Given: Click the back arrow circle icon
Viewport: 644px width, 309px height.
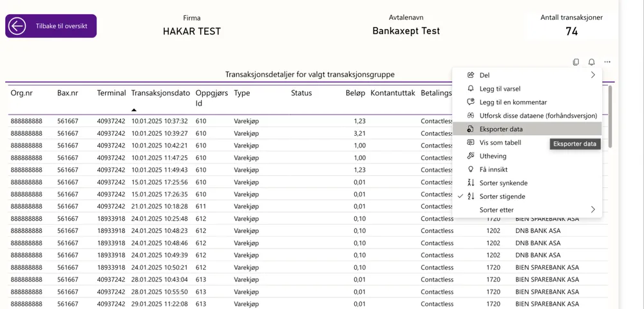Looking at the screenshot, I should tap(17, 26).
